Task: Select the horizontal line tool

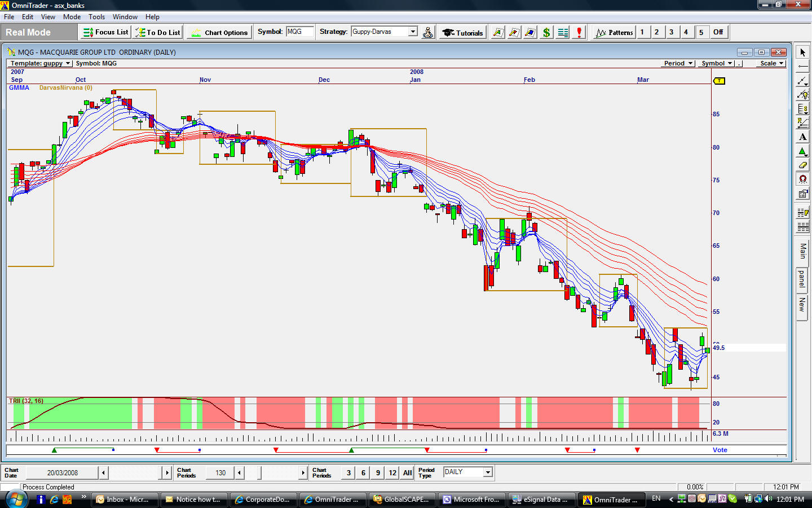Action: click(x=803, y=67)
